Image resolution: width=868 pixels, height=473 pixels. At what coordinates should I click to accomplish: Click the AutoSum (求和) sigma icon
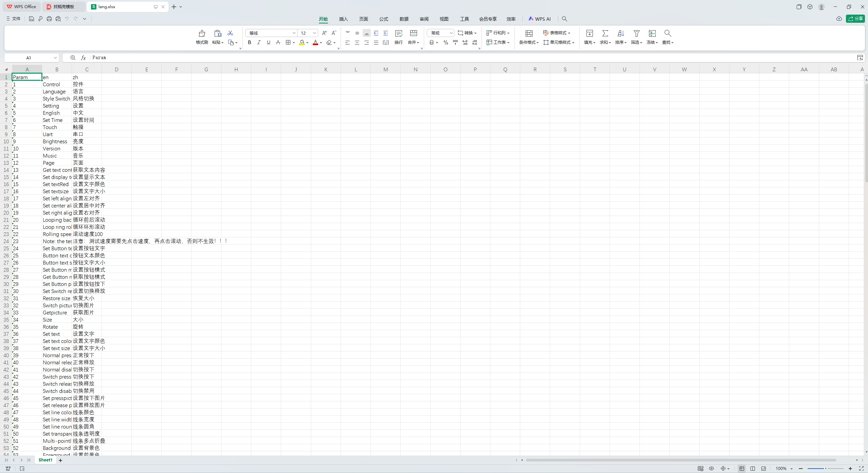[605, 33]
